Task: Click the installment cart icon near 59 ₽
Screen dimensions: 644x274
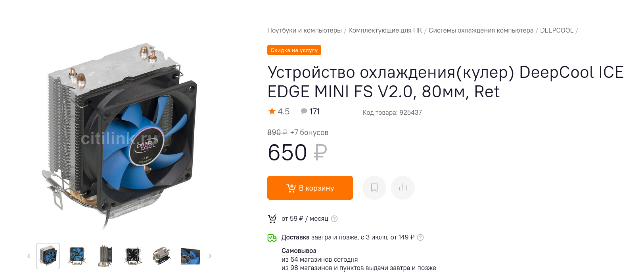Action: [272, 219]
